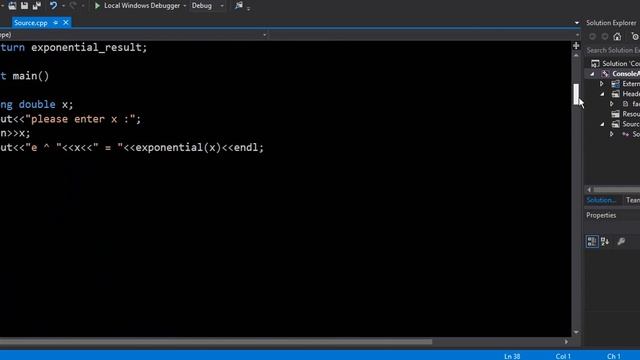The width and height of the screenshot is (640, 360).
Task: Switch to Team Explorer bottom tab
Action: 633,200
